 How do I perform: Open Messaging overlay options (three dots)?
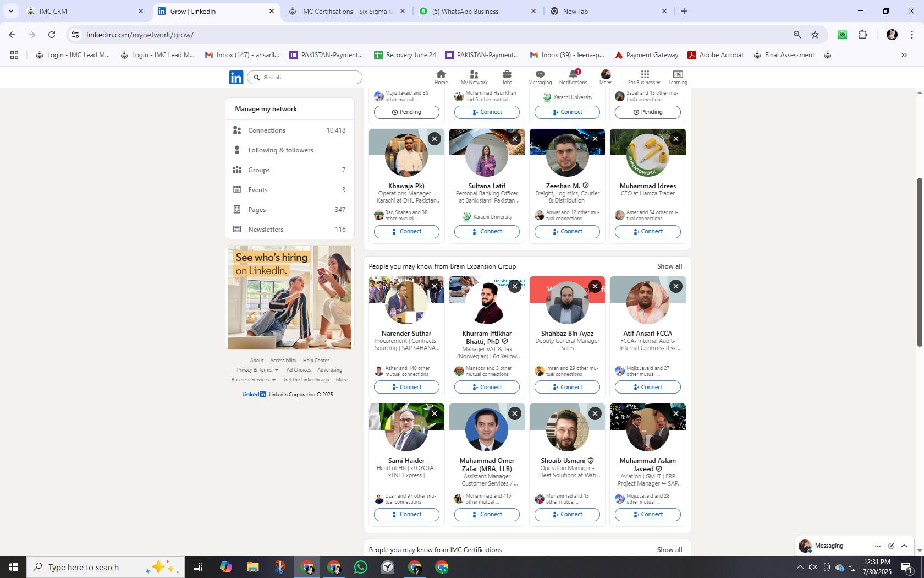(877, 546)
